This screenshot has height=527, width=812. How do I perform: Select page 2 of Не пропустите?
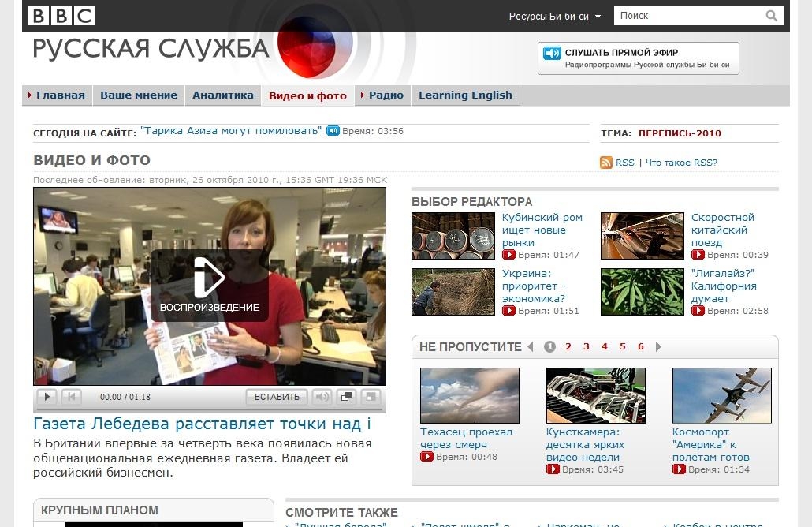tap(568, 346)
